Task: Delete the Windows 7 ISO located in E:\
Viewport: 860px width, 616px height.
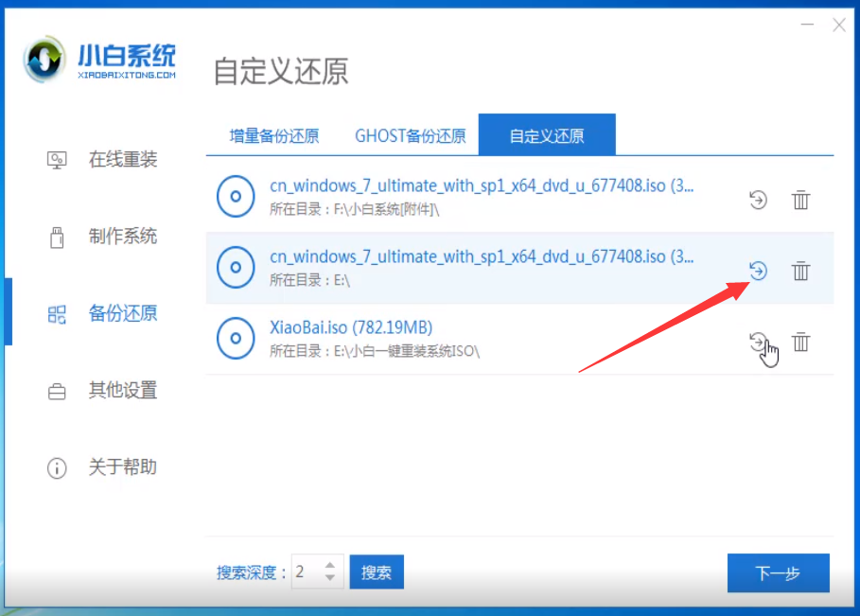Action: point(800,271)
